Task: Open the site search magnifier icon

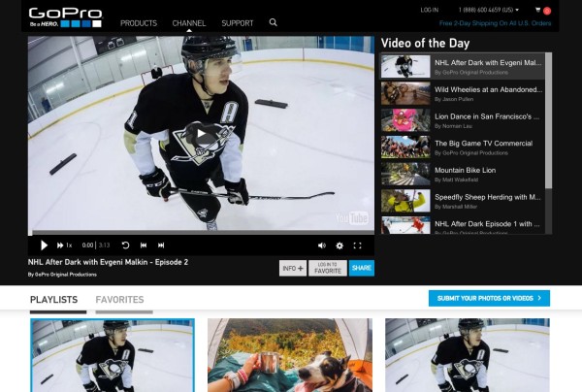Action: point(274,22)
